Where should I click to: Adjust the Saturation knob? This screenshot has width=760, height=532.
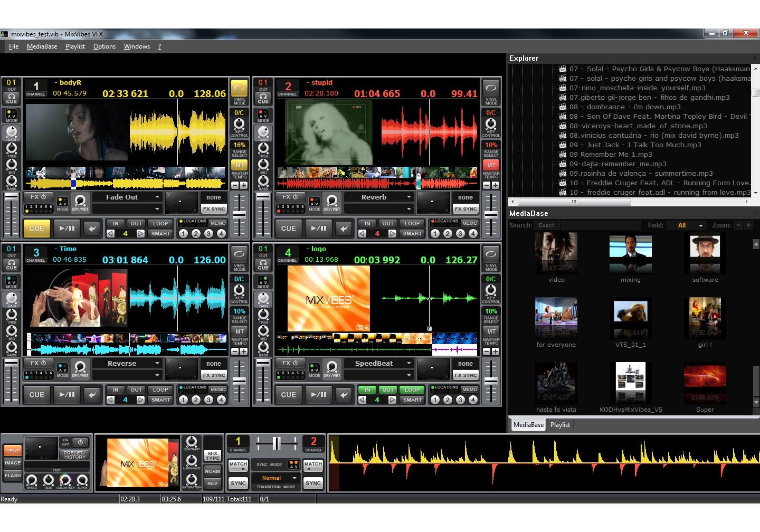coord(192,479)
